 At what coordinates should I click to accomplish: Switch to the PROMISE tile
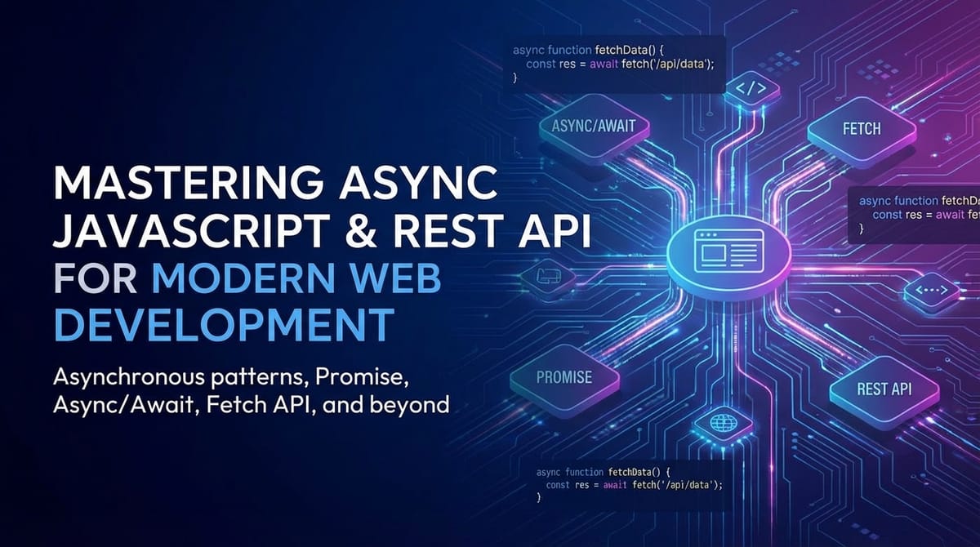click(x=563, y=378)
